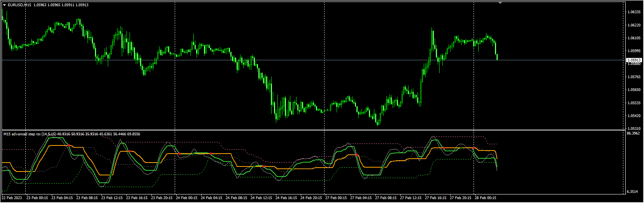Click the 1.05650 price scale label
The width and height of the screenshot is (644, 203).
click(634, 90)
